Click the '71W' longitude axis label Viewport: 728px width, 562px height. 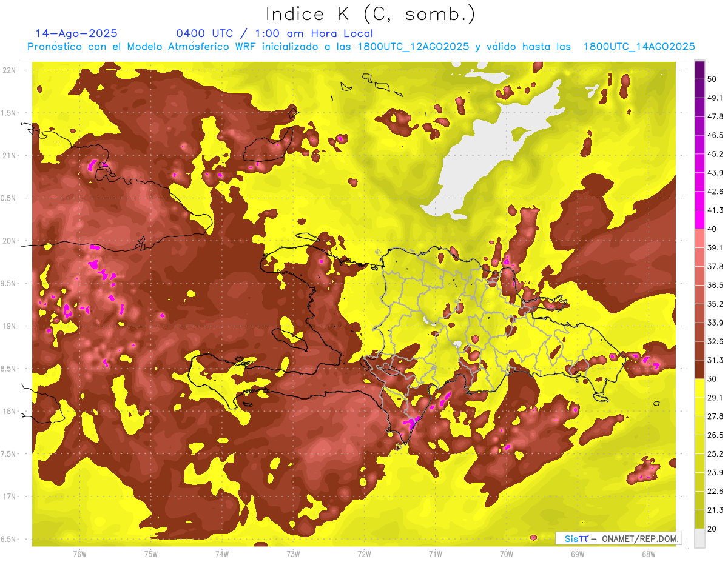[435, 554]
